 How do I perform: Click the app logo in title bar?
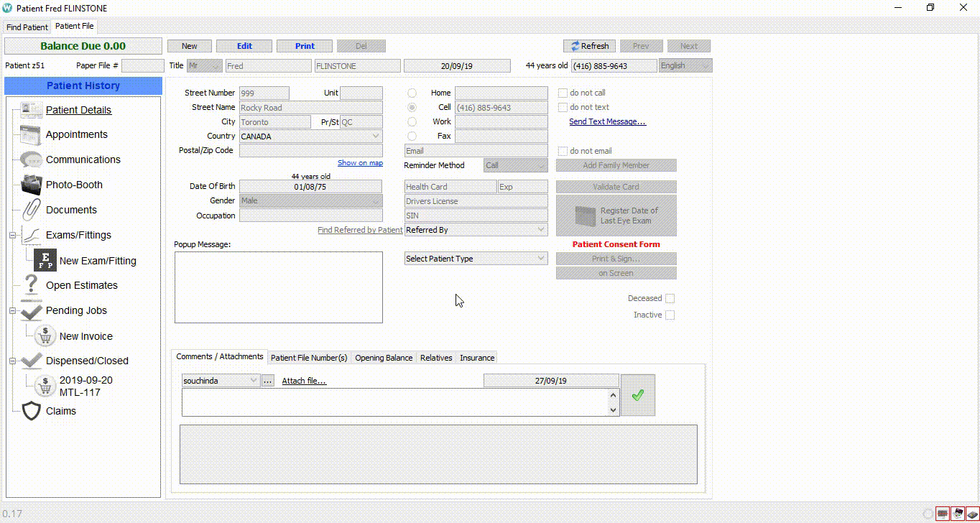click(8, 7)
